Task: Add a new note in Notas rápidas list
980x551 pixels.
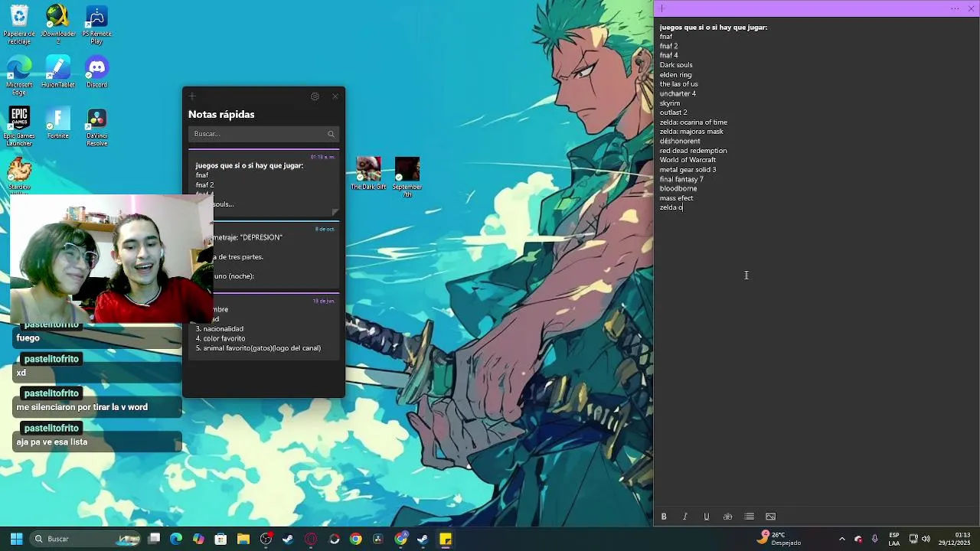Action: (192, 96)
